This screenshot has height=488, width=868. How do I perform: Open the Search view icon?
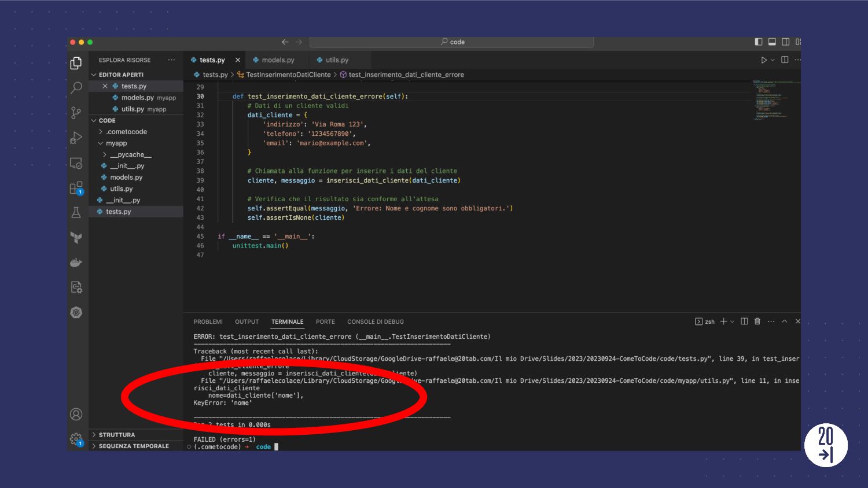point(76,88)
